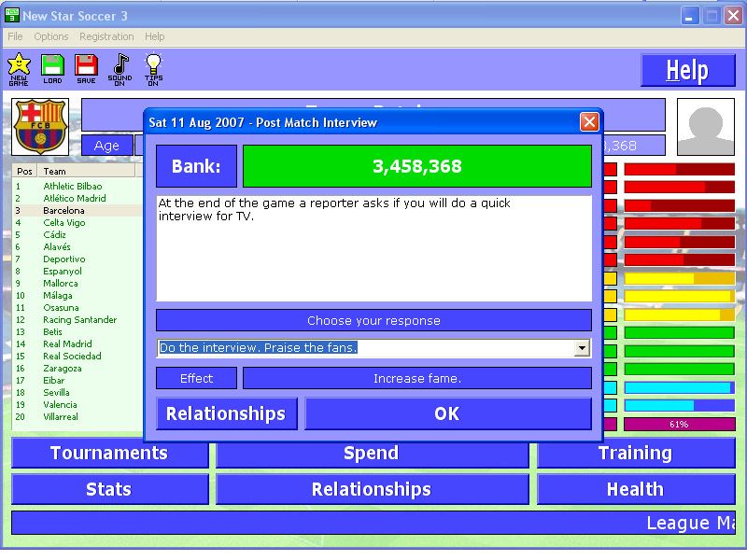Open the interview response dropdown arrow
The width and height of the screenshot is (747, 560).
pyautogui.click(x=582, y=348)
